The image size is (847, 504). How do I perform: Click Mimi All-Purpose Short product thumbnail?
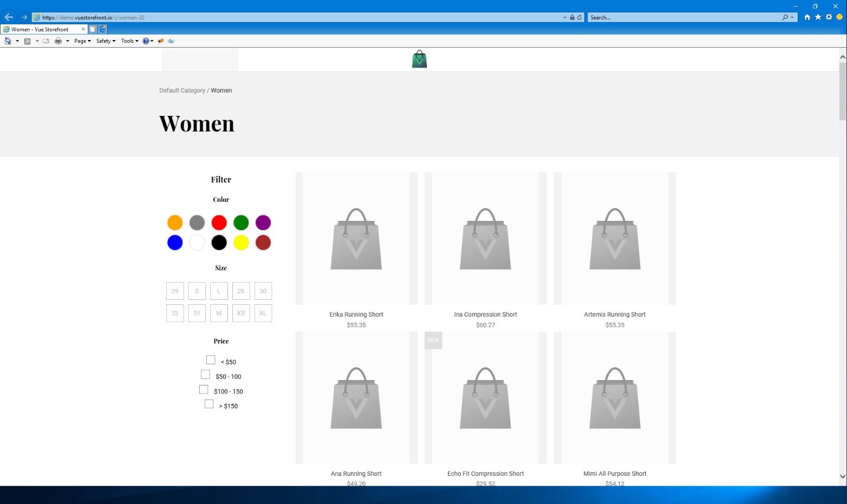point(615,398)
